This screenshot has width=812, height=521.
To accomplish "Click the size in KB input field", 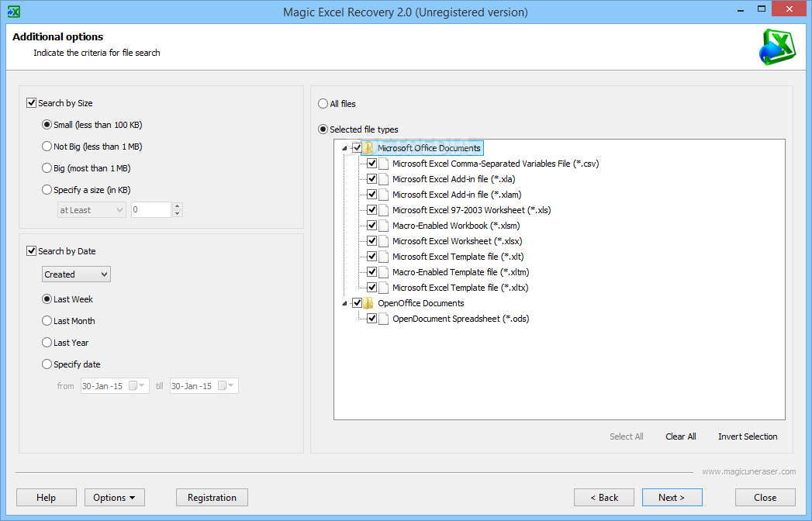I will [x=151, y=210].
